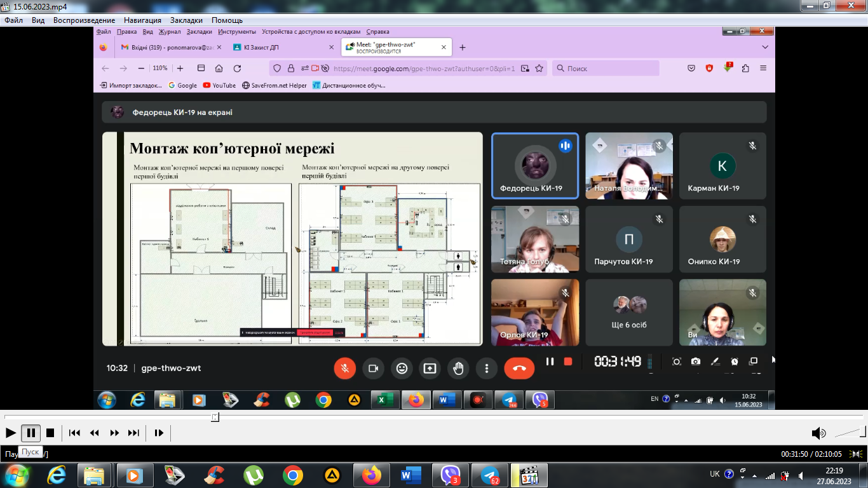
Task: Open Viber with badge 3 in taskbar
Action: click(x=450, y=475)
